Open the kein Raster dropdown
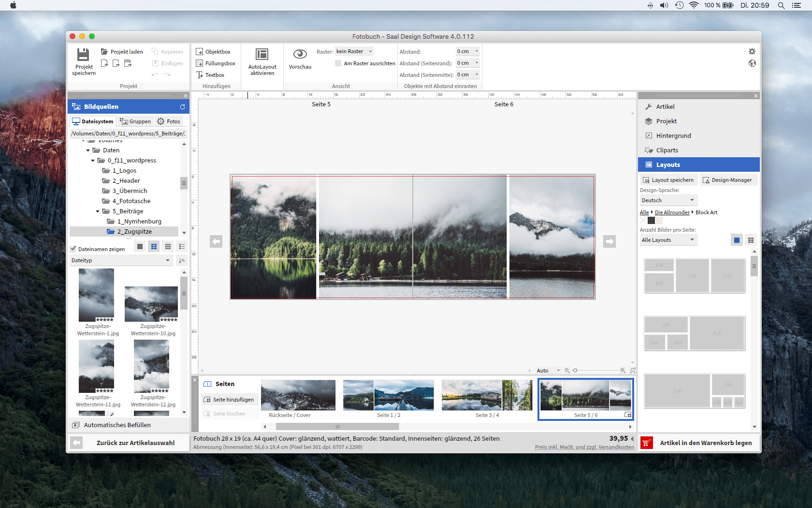 (x=353, y=51)
